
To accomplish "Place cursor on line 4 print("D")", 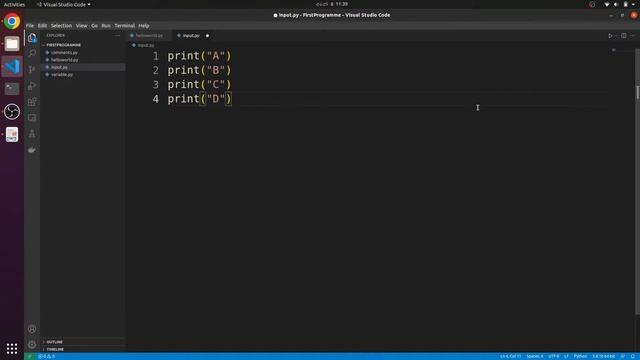I will click(199, 99).
